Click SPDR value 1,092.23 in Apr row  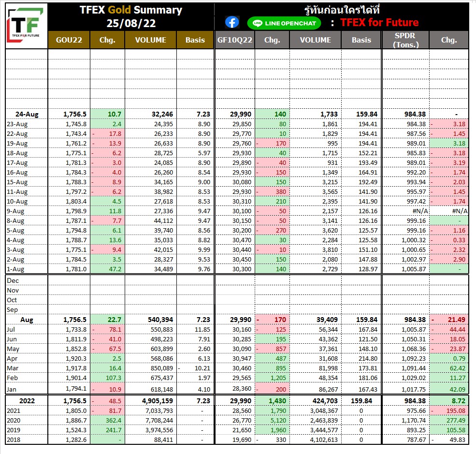click(414, 359)
